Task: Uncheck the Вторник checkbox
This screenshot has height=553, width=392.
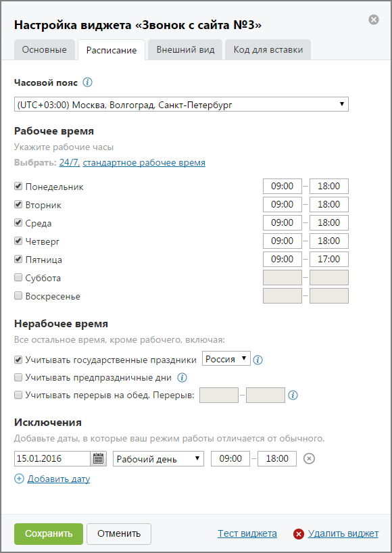Action: tap(18, 205)
